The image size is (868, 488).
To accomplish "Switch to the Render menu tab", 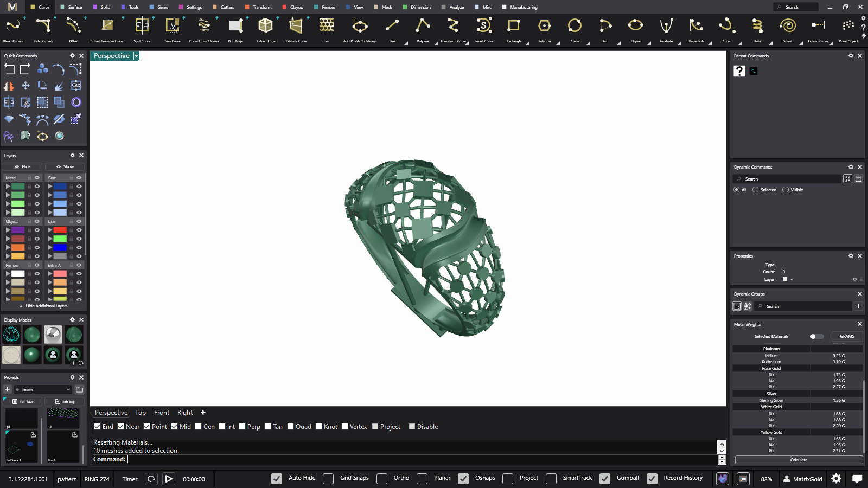I will (x=324, y=7).
